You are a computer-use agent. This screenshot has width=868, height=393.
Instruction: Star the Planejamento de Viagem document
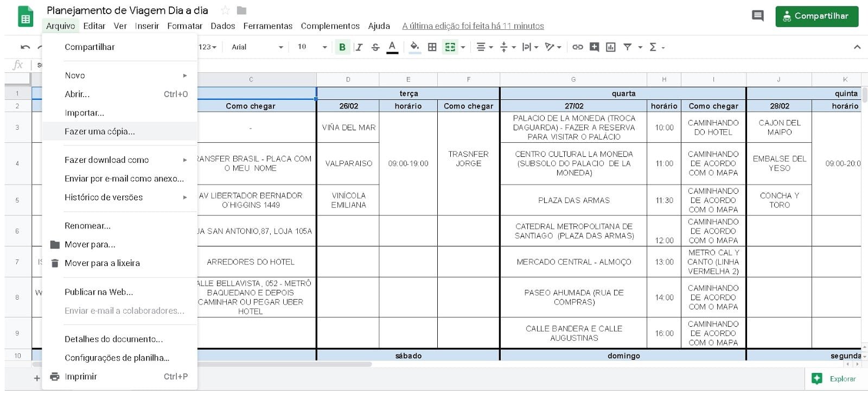point(225,10)
